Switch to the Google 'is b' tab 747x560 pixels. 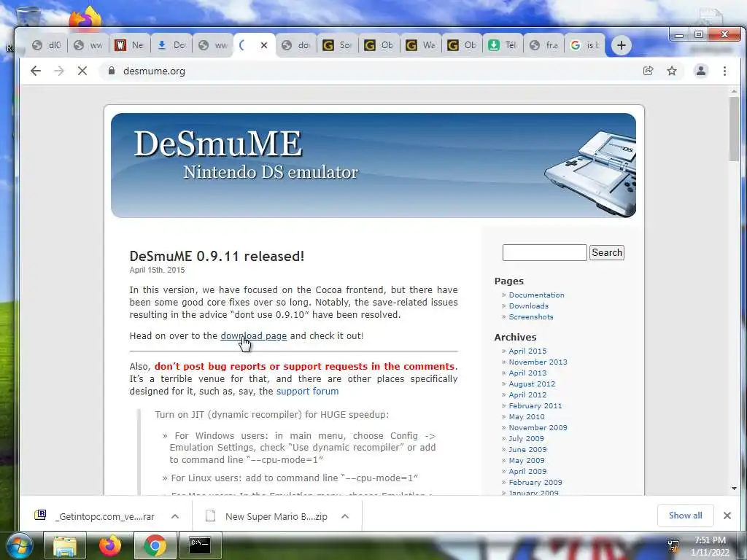586,45
